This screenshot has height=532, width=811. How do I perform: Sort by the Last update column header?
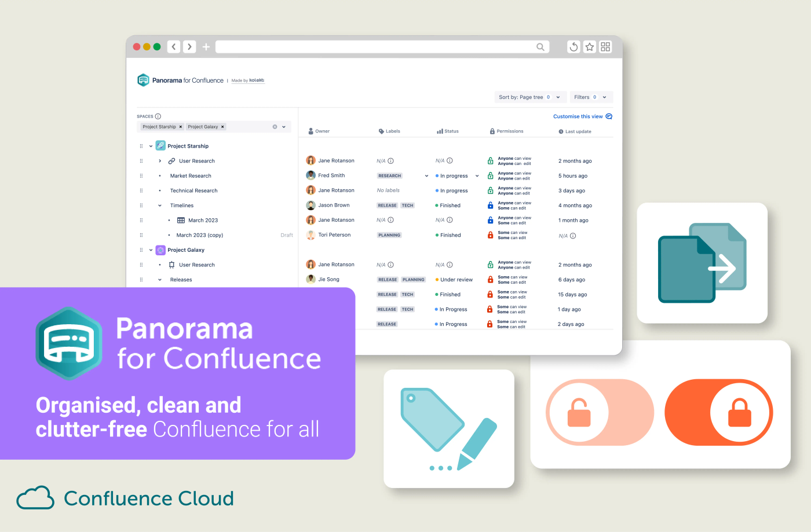(x=575, y=131)
